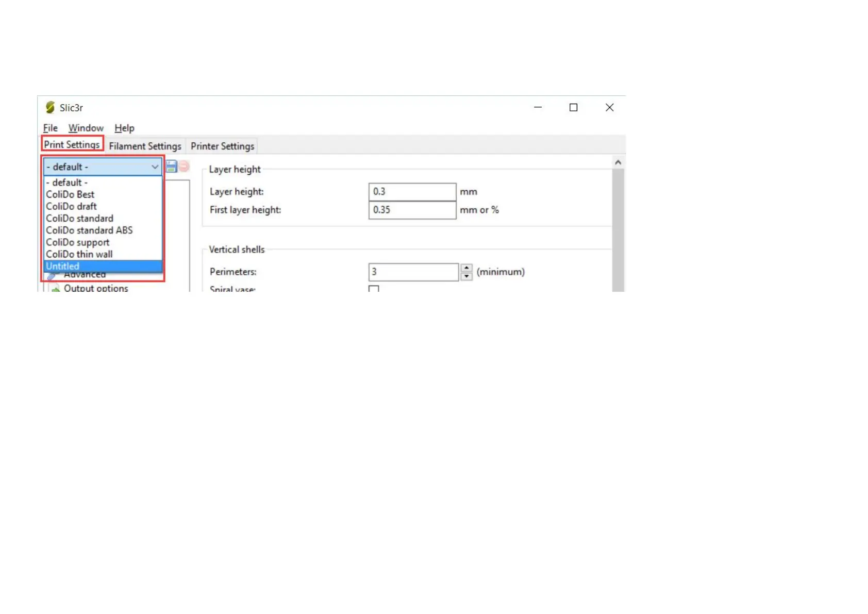Switch to the Filament Settings tab
This screenshot has height=614, width=868.
click(145, 146)
